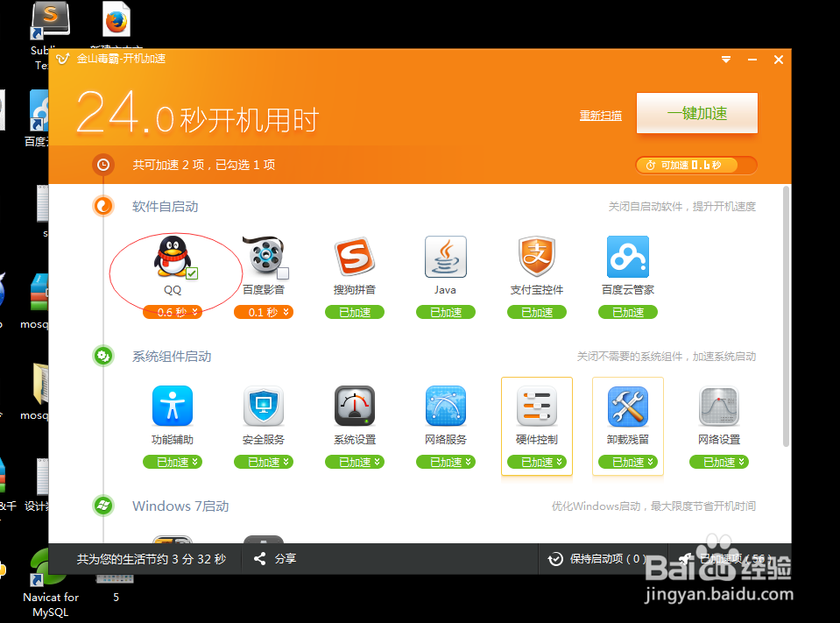Open the title bar dropdown menu arrow
The width and height of the screenshot is (840, 623).
coord(726,60)
